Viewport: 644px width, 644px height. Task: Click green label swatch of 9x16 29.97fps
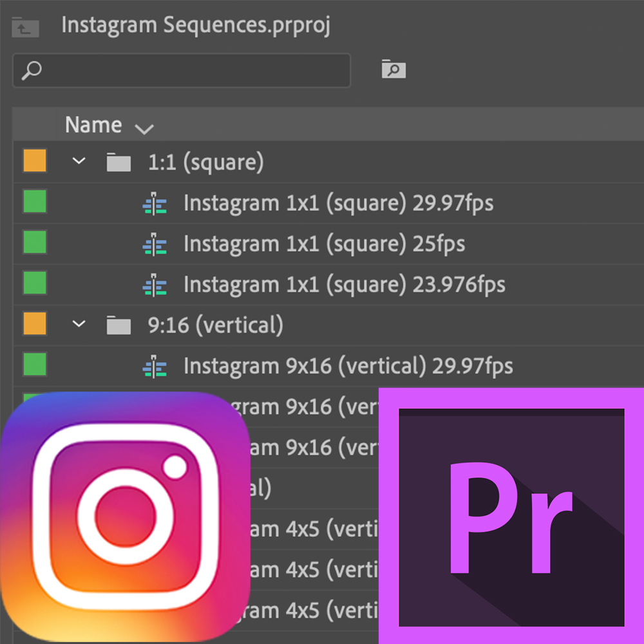[x=35, y=365]
